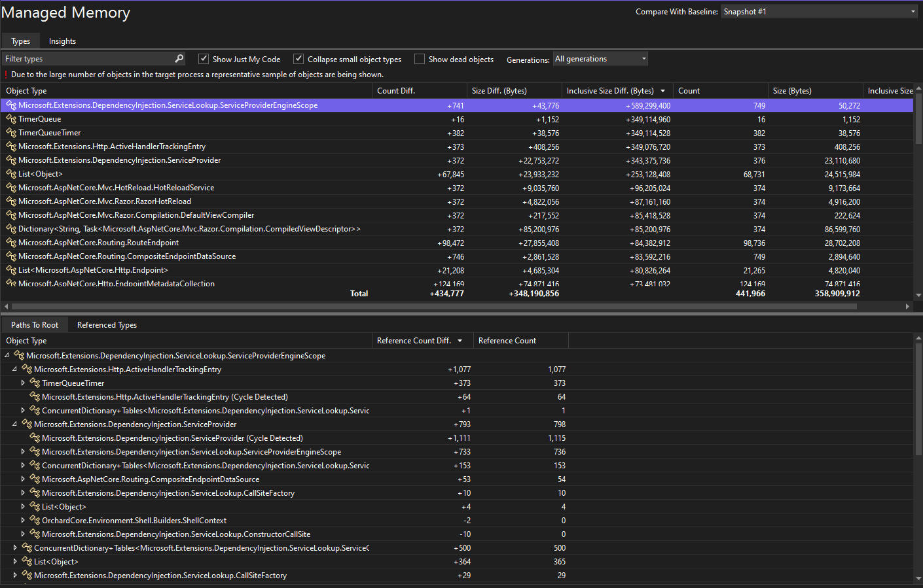Click the horizontal scrollbar below the Types table
923x588 pixels.
click(x=458, y=305)
